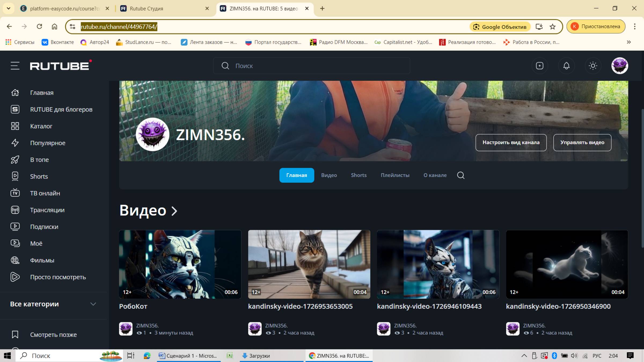Click the Настроить вид канала button
The image size is (644, 362).
[x=511, y=143]
